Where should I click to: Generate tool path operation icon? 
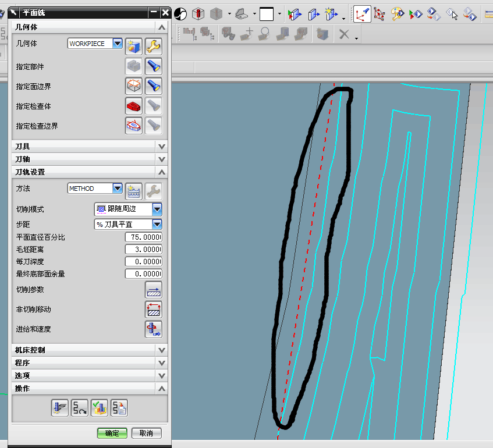(60, 408)
